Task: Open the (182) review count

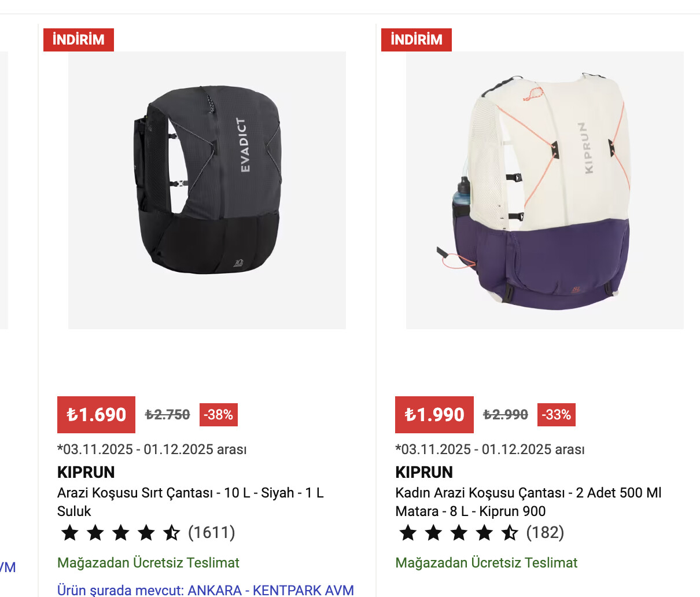Action: [x=545, y=532]
